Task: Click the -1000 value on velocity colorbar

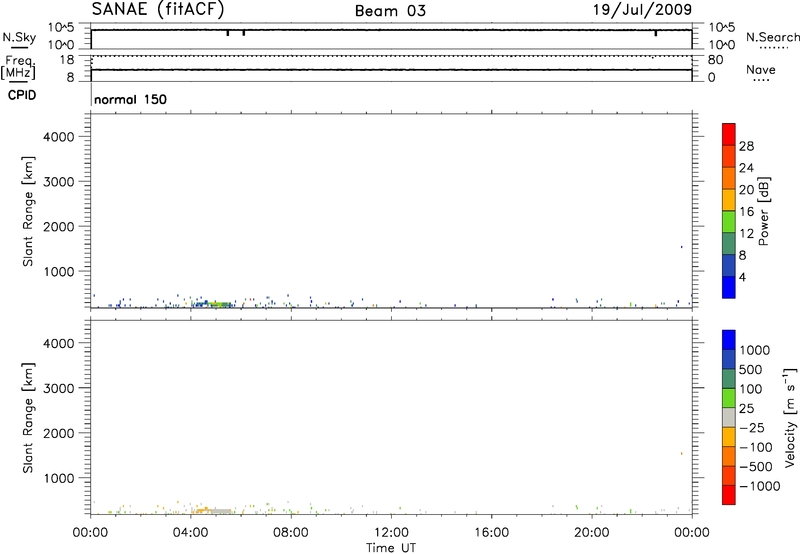Action: [x=760, y=486]
